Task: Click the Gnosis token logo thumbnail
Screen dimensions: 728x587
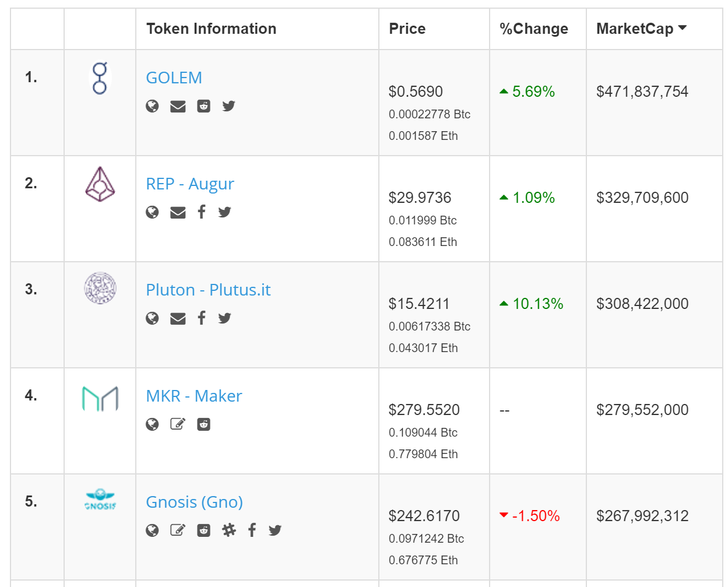Action: pos(100,500)
